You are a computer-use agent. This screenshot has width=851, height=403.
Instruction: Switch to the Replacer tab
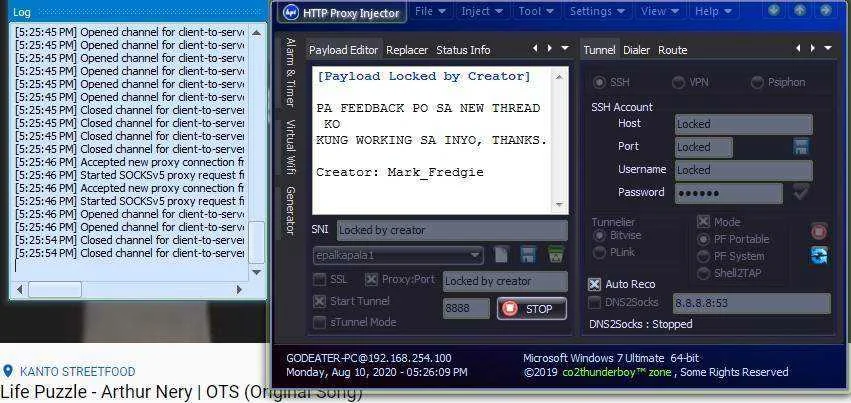(x=407, y=50)
